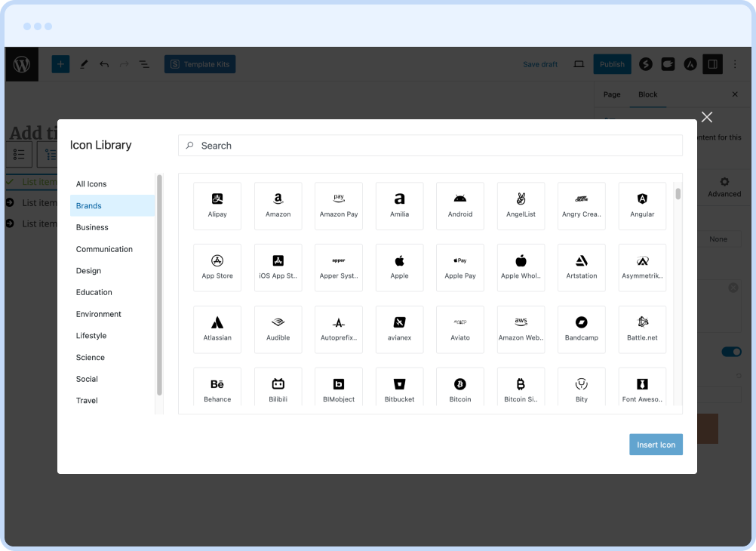This screenshot has width=756, height=551.
Task: Toggle the settings sidebar panel icon
Action: 712,64
